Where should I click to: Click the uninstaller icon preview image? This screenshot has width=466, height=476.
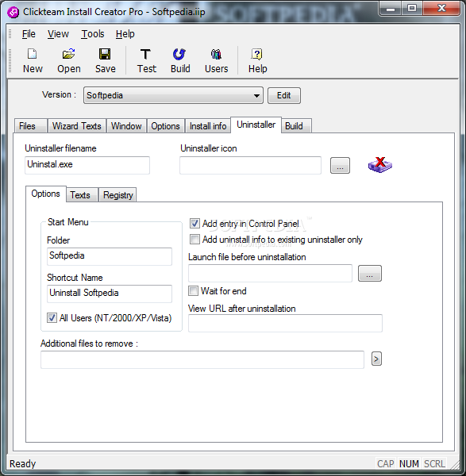point(380,165)
